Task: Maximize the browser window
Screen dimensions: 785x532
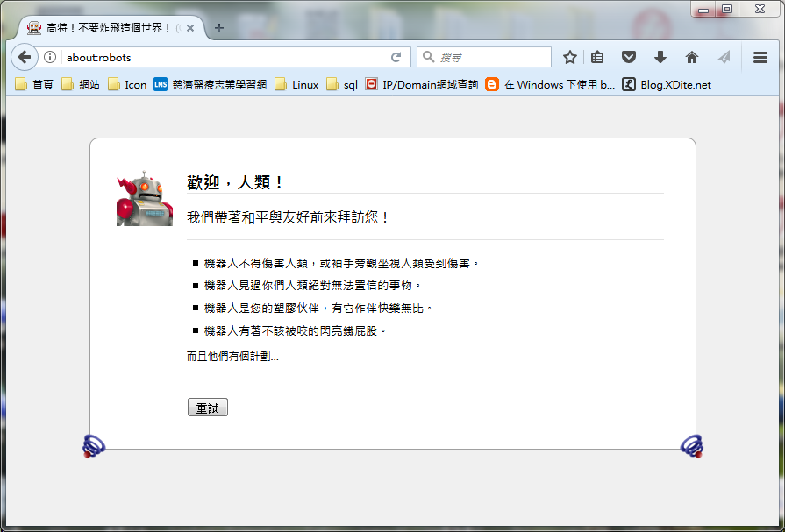Action: coord(727,9)
